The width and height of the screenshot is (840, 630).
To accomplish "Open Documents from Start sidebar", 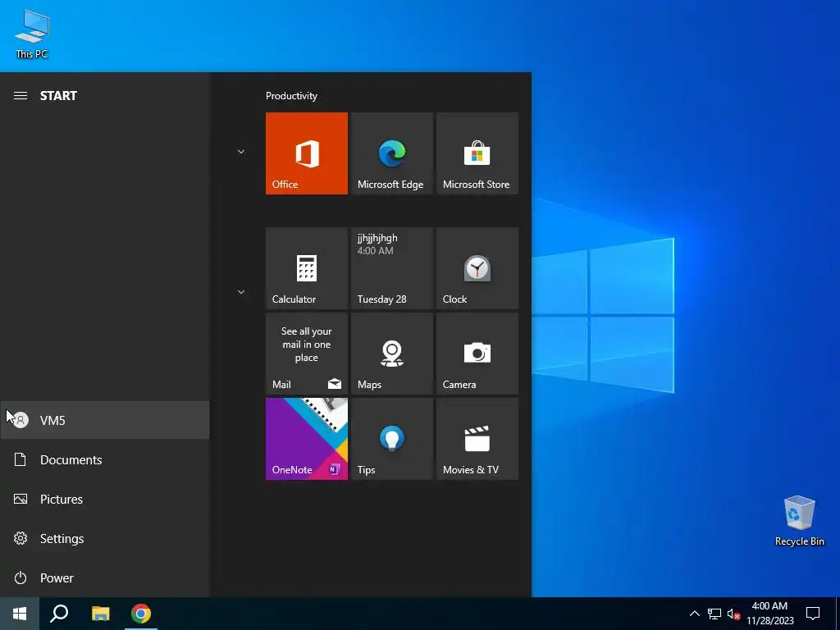I will pos(105,459).
